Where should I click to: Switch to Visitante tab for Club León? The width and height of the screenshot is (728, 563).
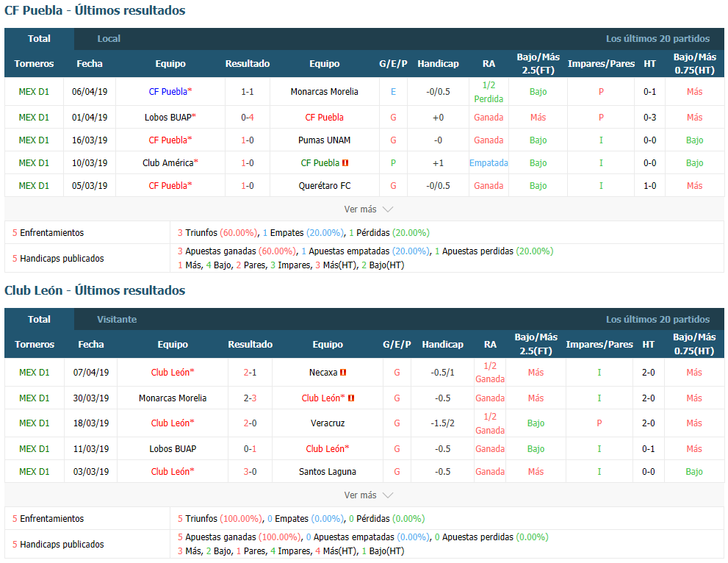(x=117, y=319)
